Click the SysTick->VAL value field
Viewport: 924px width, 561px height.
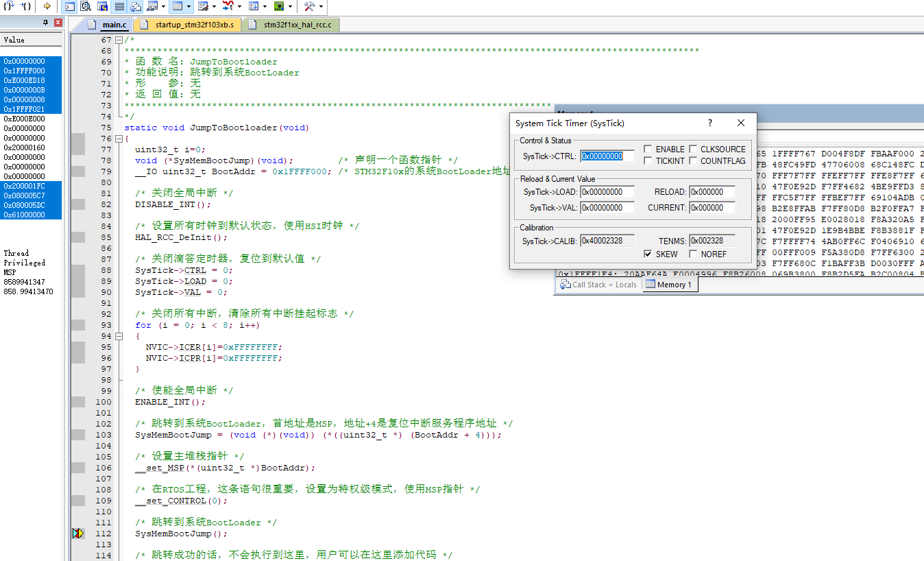pyautogui.click(x=607, y=208)
